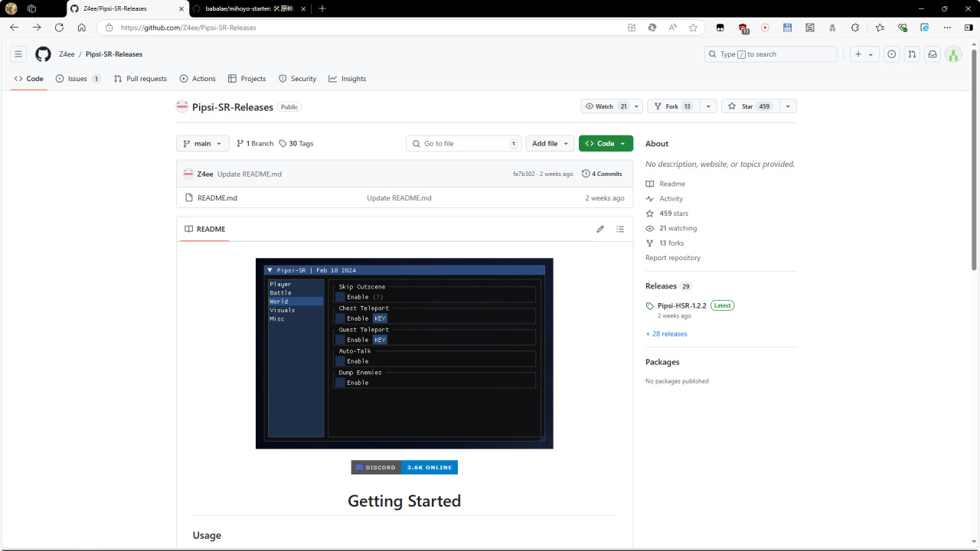Click the uBlock shield extension icon
The image size is (980, 551).
[x=743, y=28]
